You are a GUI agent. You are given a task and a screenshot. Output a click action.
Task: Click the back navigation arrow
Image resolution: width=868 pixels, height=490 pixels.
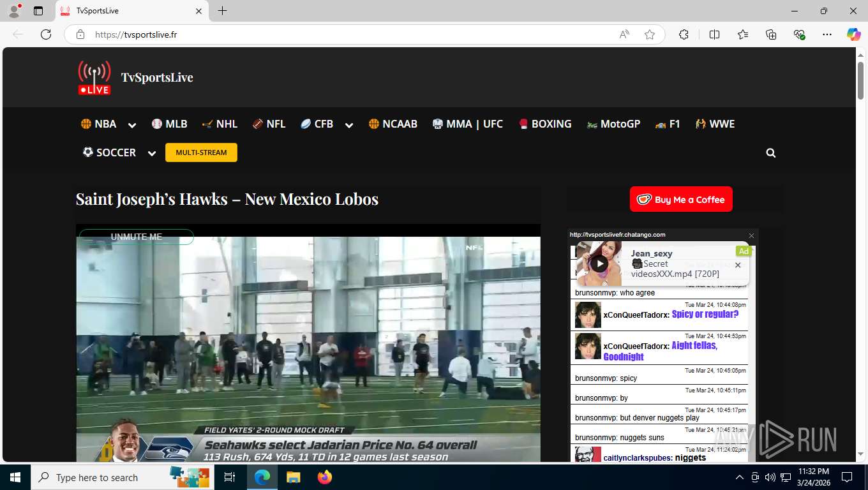click(x=18, y=34)
